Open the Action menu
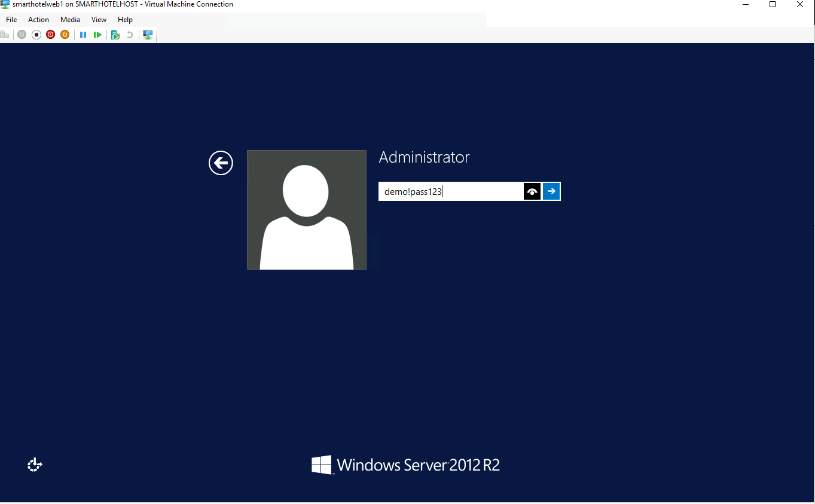Image resolution: width=815 pixels, height=504 pixels. point(38,20)
